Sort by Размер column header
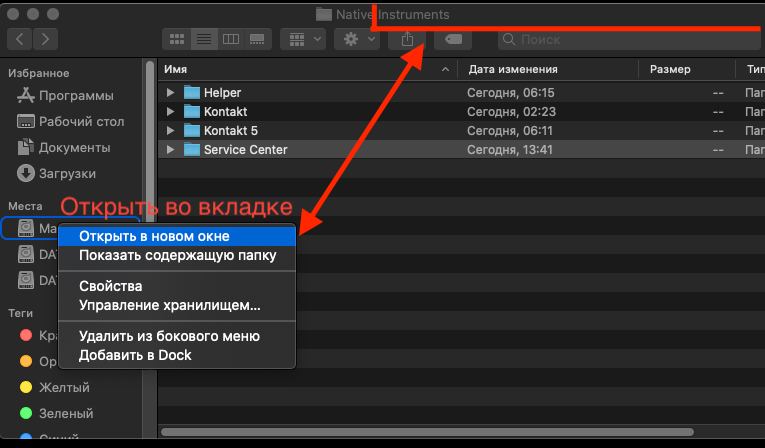This screenshot has height=448, width=765. [687, 69]
